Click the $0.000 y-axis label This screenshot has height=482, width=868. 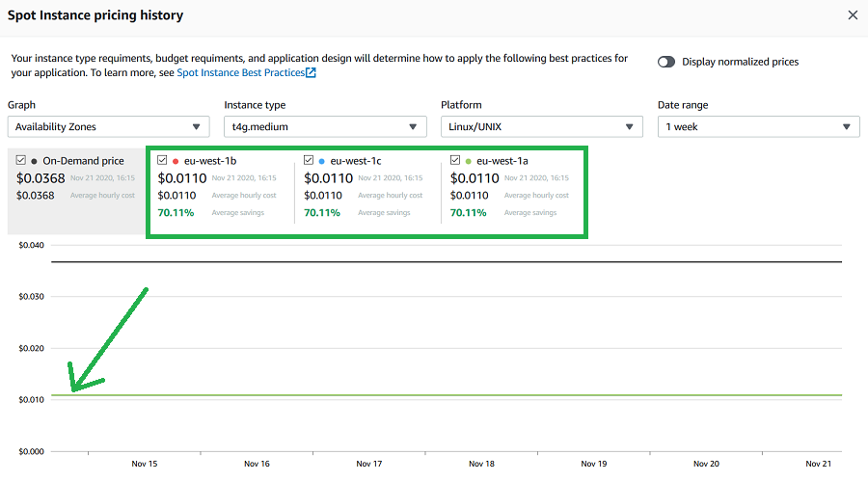coord(32,451)
